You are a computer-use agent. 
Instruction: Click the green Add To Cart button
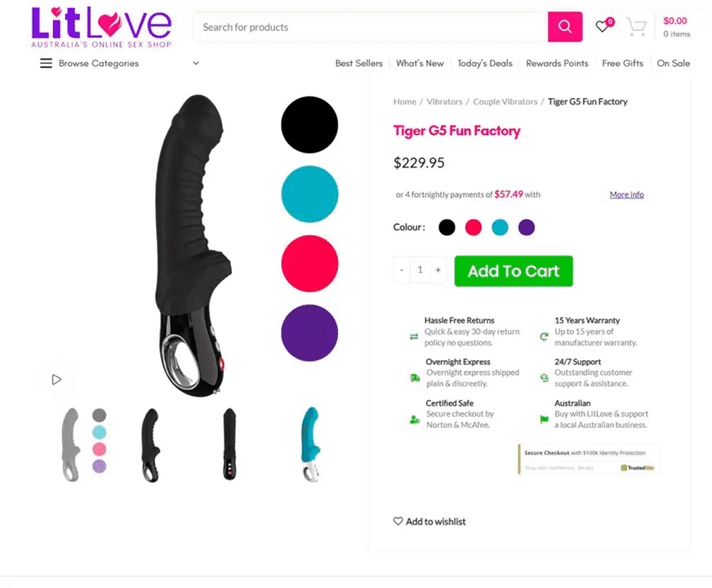point(514,271)
